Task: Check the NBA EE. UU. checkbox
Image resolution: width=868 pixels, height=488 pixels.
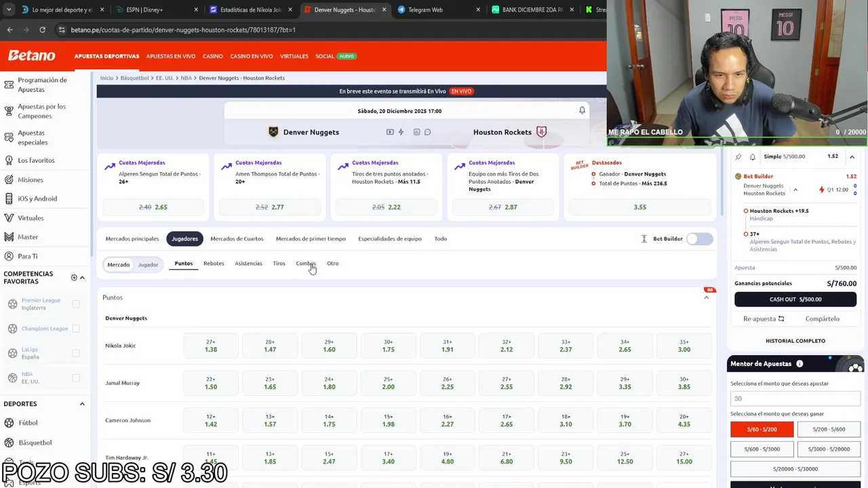Action: (76, 378)
